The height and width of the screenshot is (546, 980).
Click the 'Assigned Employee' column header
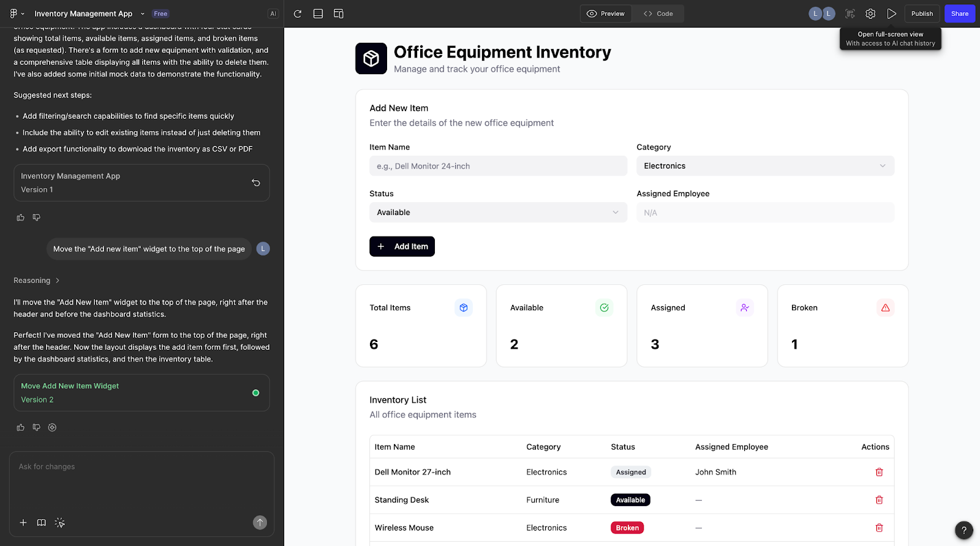[731, 447]
